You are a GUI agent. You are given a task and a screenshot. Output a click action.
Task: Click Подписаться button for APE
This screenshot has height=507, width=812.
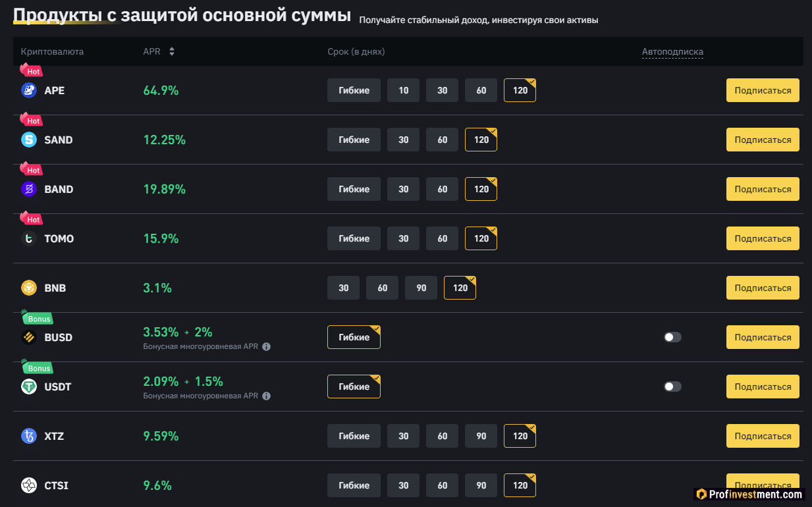(x=763, y=90)
